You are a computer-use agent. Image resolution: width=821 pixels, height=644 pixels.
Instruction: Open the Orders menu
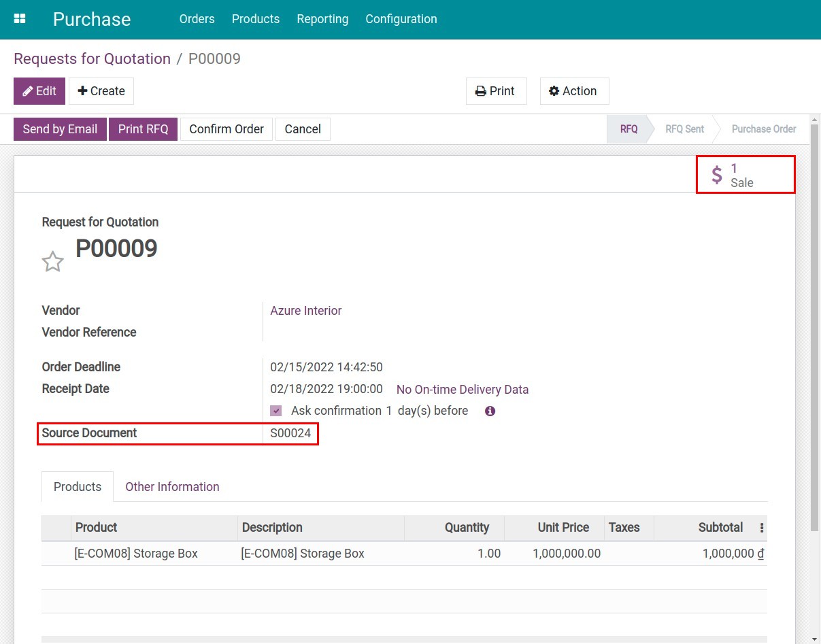197,19
